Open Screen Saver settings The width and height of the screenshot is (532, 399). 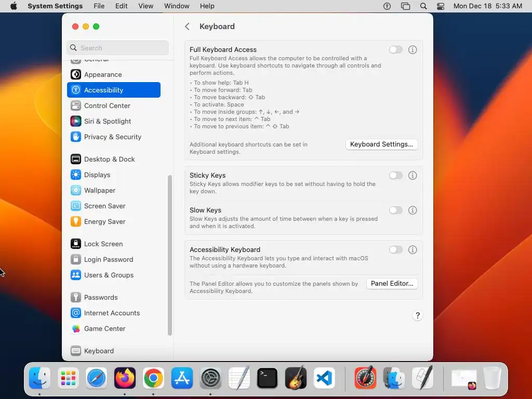pyautogui.click(x=114, y=206)
